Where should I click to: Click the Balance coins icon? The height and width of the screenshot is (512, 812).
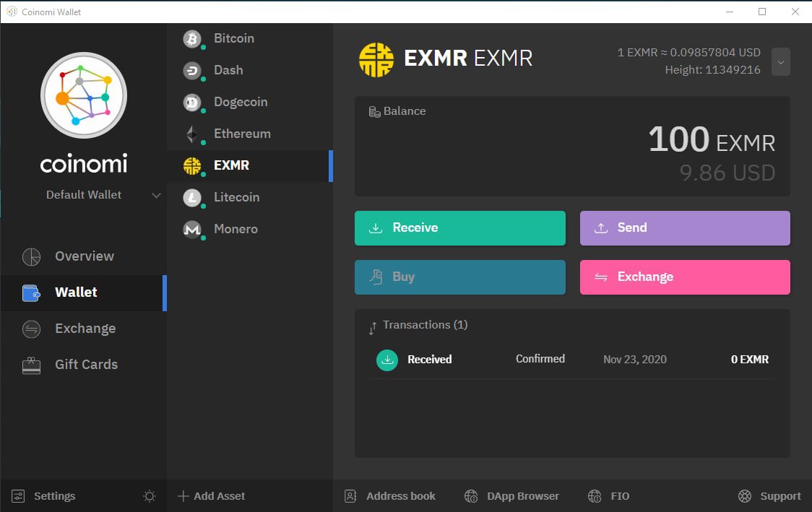[x=374, y=112]
